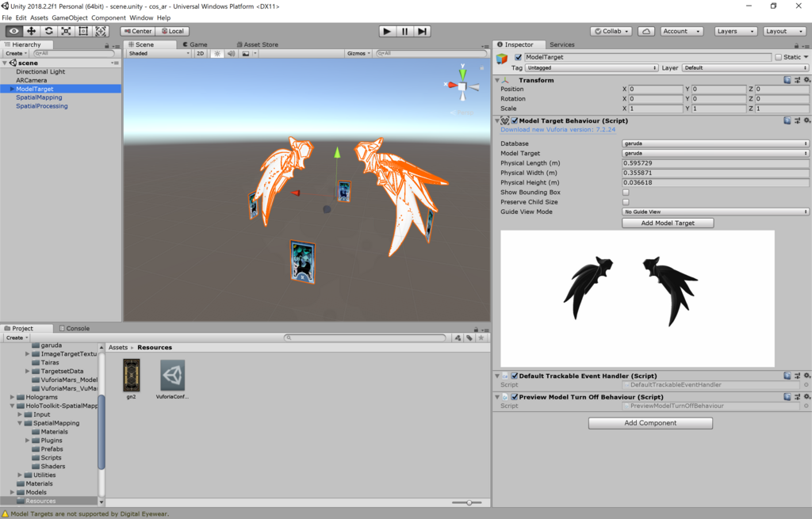Select the Rotate tool
Screen dimensions: 812x519
coord(48,31)
